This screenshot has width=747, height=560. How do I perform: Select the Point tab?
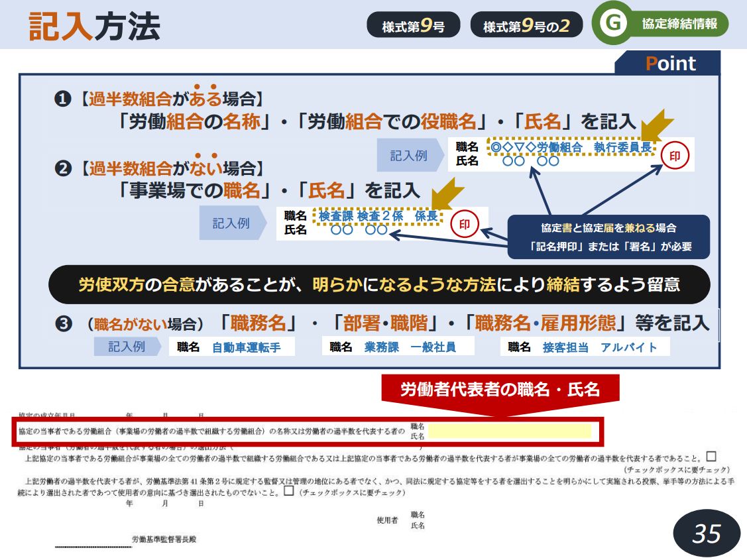pos(669,64)
